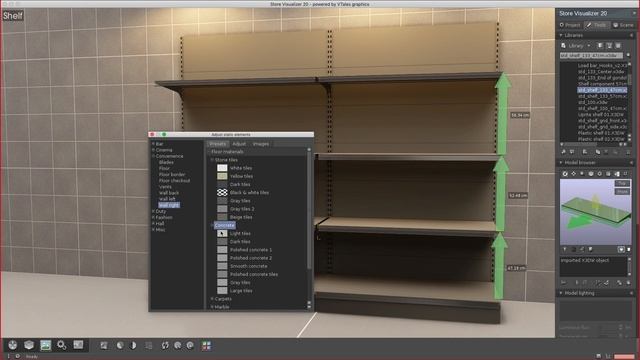640x360 pixels.
Task: Switch to the Presets tab
Action: click(x=218, y=144)
